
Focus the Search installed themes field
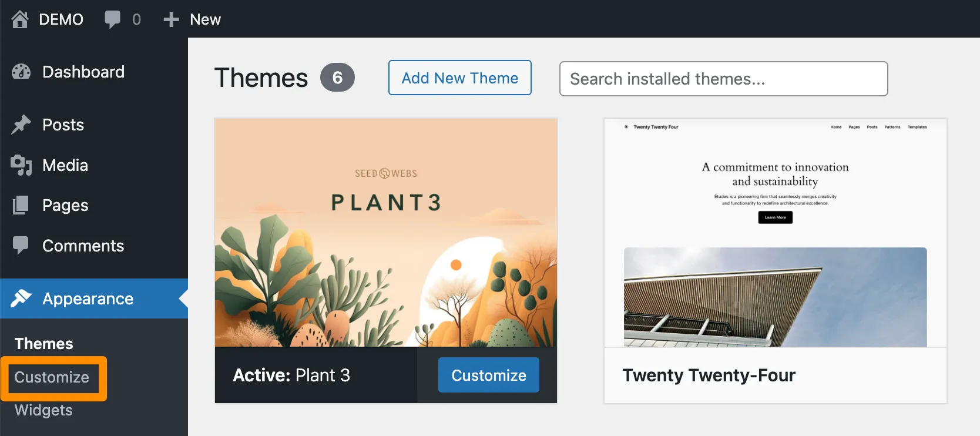(723, 79)
